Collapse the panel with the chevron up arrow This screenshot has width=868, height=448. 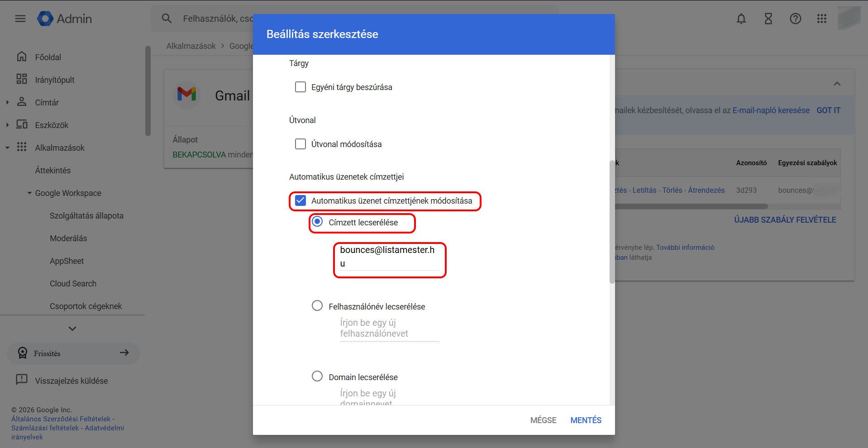click(x=837, y=84)
